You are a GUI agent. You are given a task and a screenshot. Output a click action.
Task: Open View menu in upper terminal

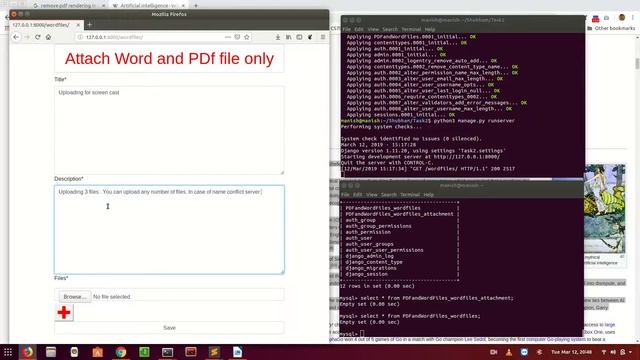click(x=373, y=29)
